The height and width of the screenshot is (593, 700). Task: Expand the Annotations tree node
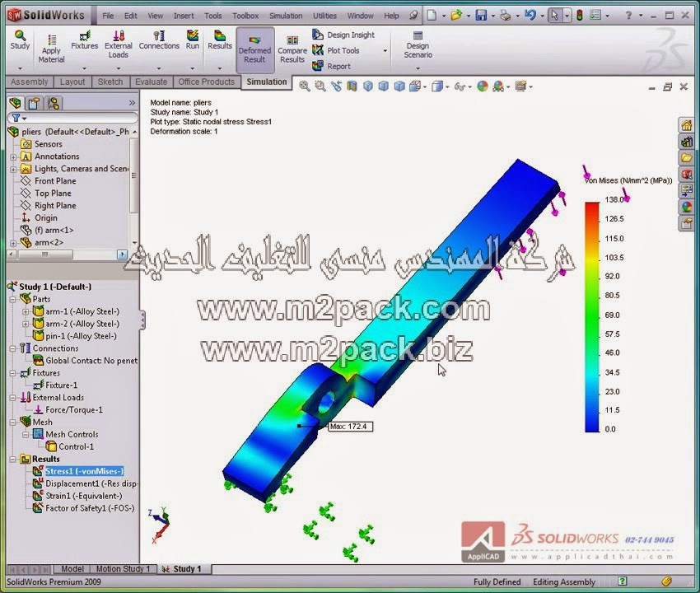click(13, 156)
